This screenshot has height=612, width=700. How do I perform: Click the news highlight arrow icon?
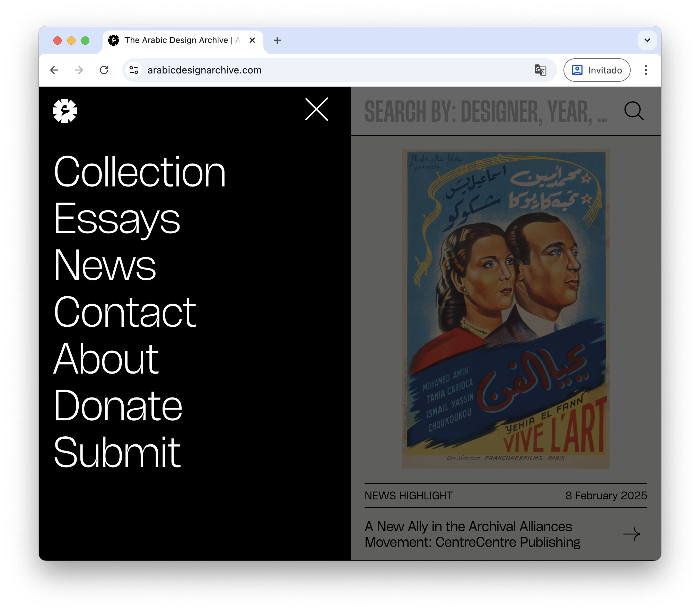(x=631, y=534)
